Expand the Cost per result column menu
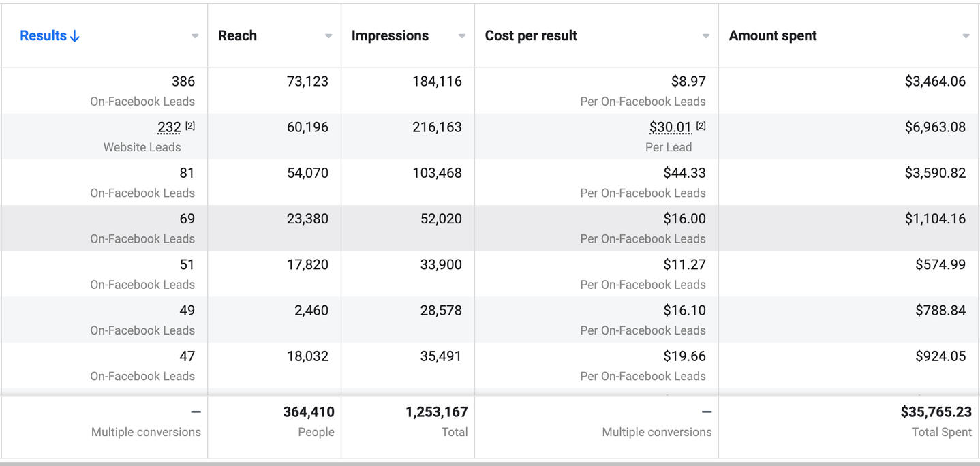Image resolution: width=980 pixels, height=466 pixels. (x=706, y=36)
